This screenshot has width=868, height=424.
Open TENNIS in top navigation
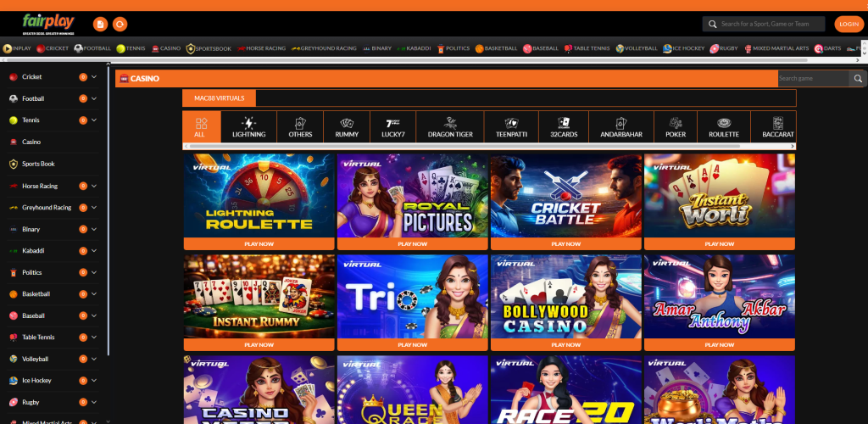tap(131, 48)
